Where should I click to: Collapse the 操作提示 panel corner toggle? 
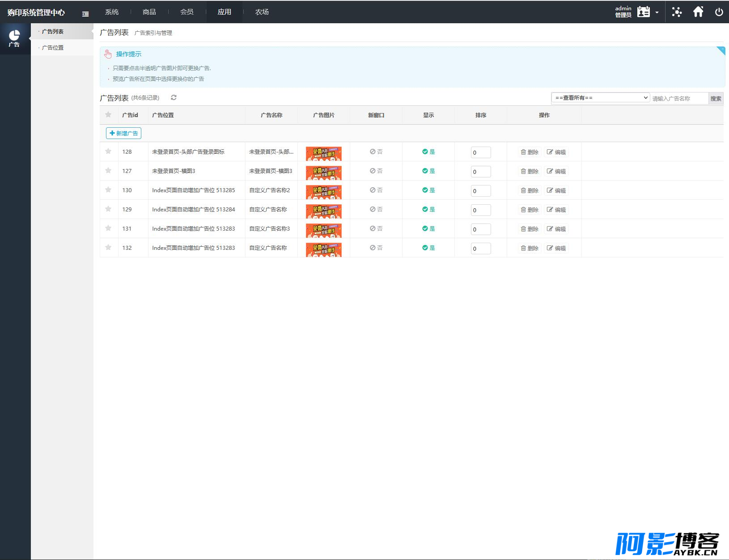pyautogui.click(x=721, y=50)
